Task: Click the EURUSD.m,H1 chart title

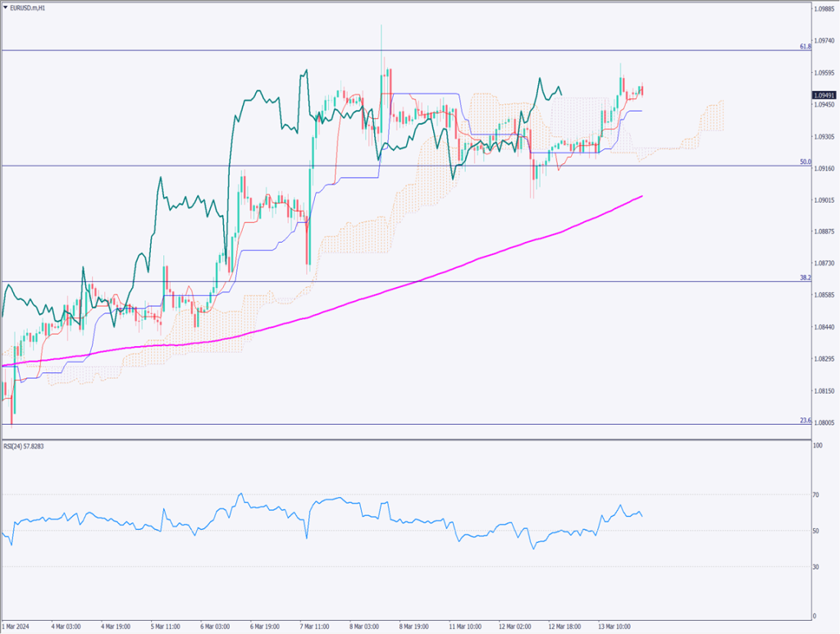Action: (30, 6)
